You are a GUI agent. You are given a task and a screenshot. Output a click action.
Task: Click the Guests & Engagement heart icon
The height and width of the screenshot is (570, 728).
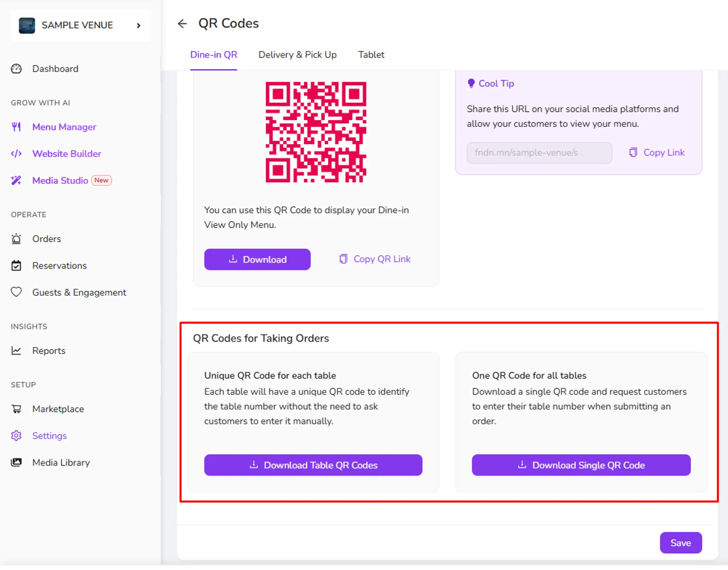[16, 292]
